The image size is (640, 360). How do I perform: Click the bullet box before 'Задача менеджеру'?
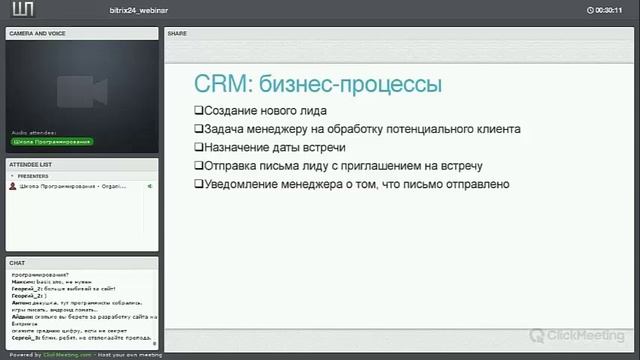pos(198,129)
